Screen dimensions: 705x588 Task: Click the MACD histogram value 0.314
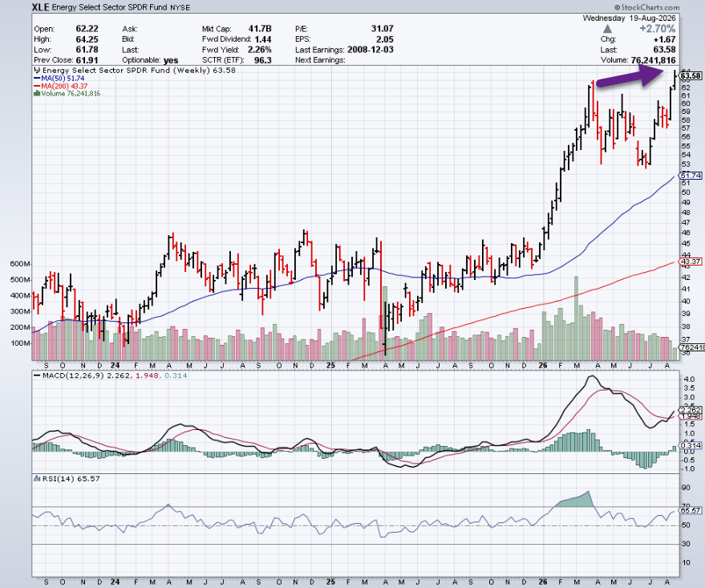[x=176, y=375]
